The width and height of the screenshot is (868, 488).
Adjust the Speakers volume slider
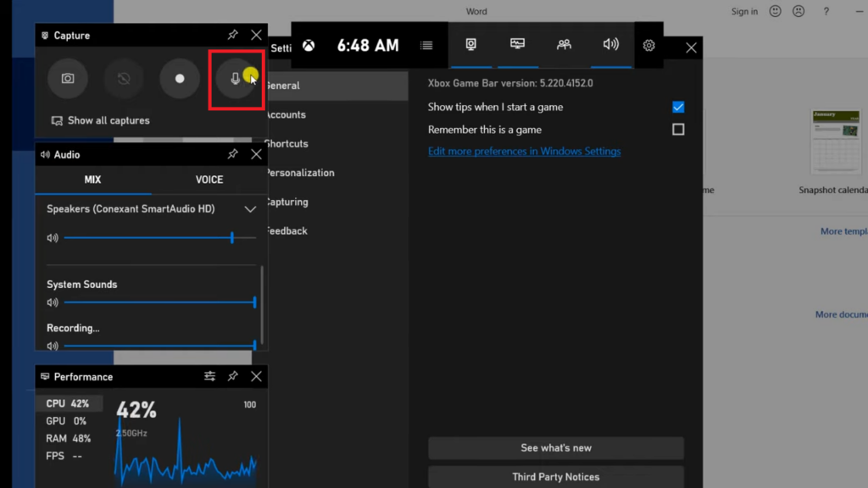coord(160,238)
